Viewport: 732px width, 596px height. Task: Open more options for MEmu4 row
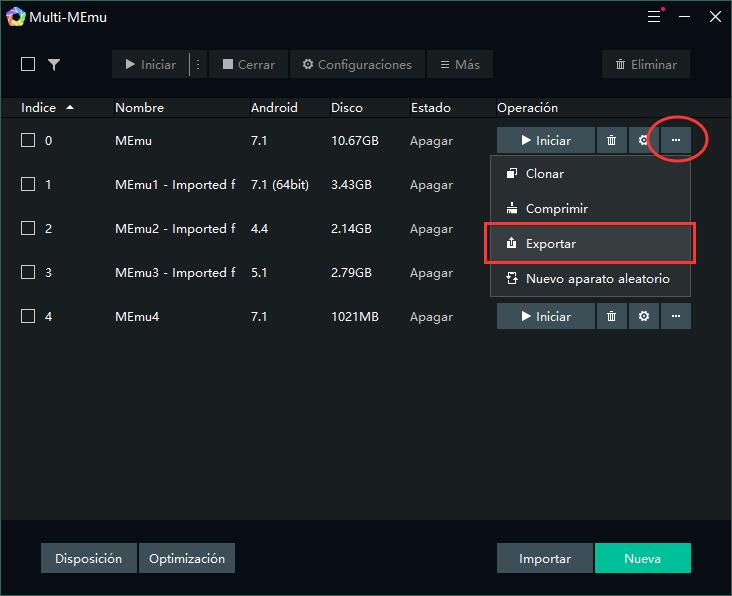(676, 316)
